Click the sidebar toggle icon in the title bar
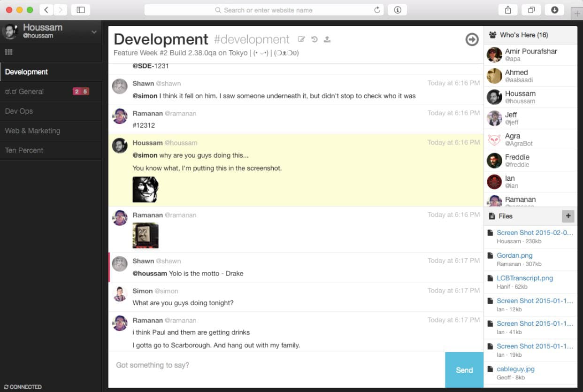The image size is (583, 392). click(81, 9)
